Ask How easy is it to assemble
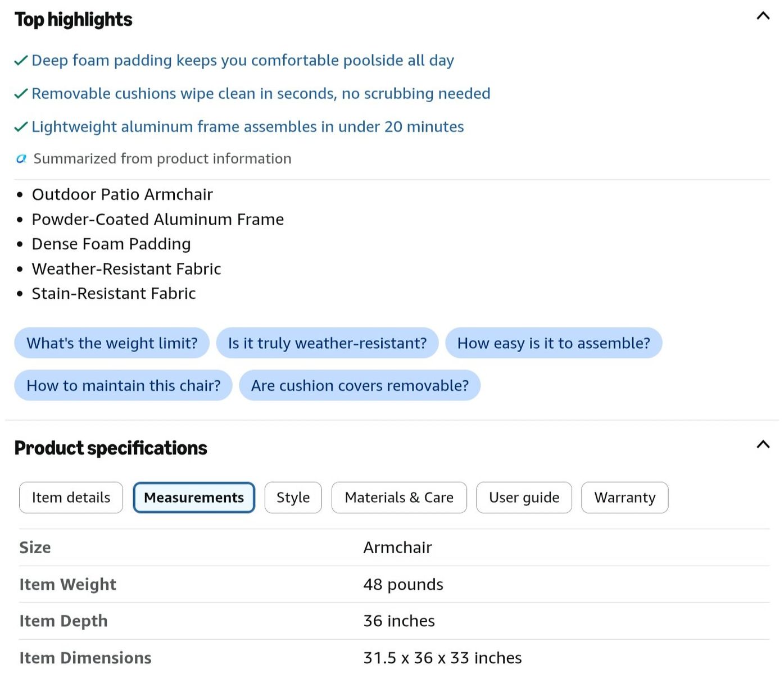The width and height of the screenshot is (784, 674). point(554,343)
